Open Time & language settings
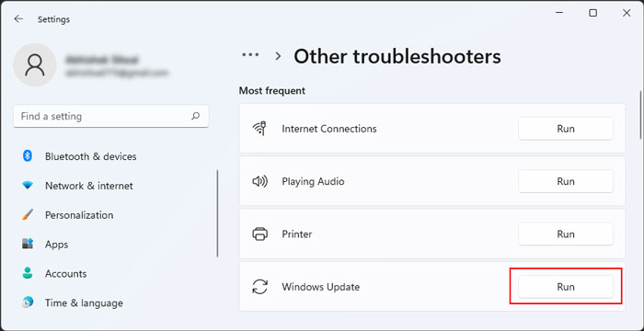644x331 pixels. point(84,303)
